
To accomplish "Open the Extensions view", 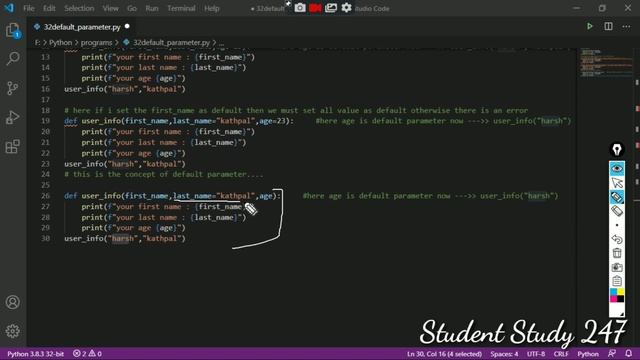I will [13, 147].
